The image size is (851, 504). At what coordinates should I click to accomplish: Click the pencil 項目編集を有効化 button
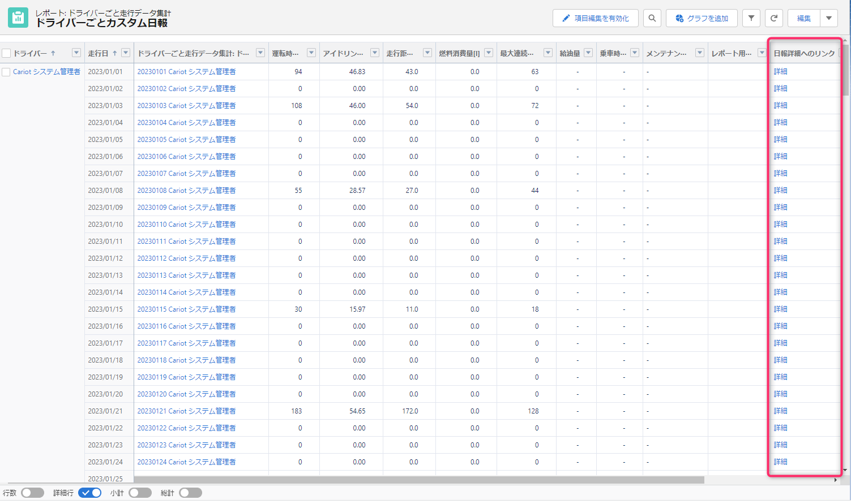(x=595, y=18)
